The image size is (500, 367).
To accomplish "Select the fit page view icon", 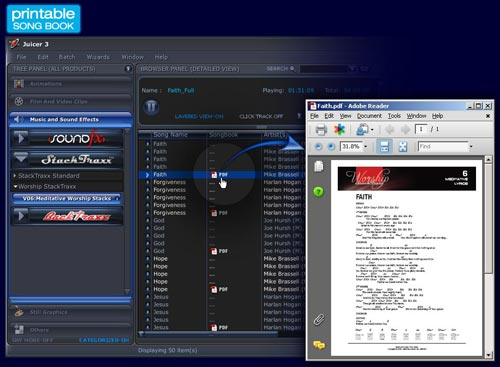I will click(403, 146).
